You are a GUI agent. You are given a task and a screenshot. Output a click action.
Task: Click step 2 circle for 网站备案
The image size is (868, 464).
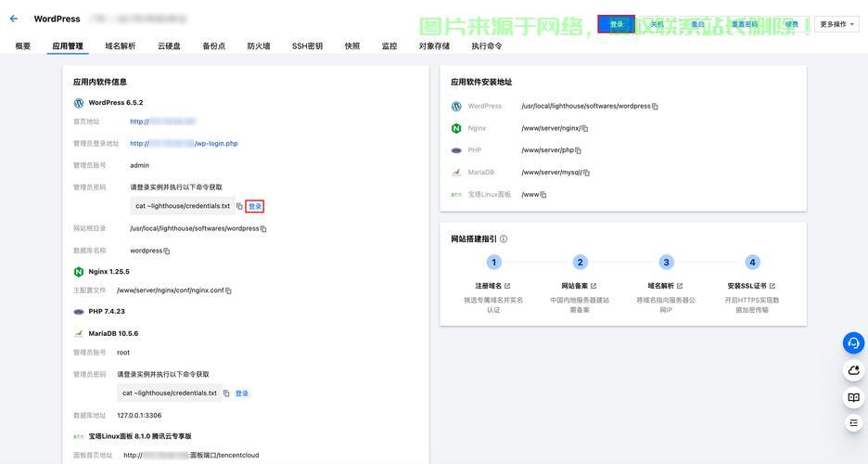pos(580,263)
